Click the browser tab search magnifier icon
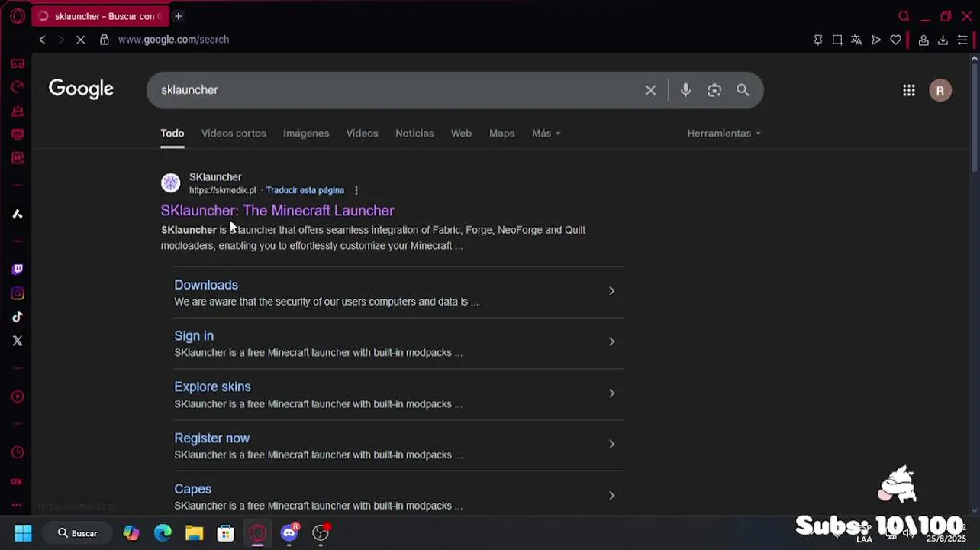This screenshot has height=550, width=980. point(904,16)
